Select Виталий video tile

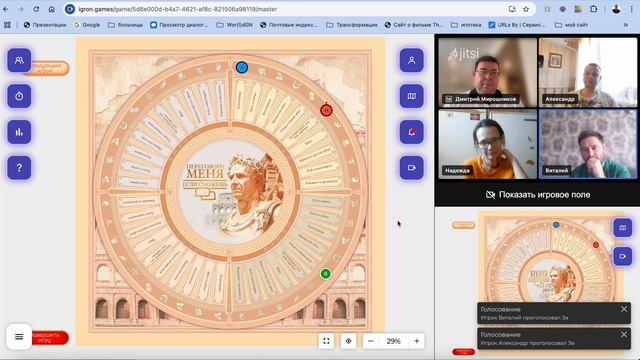click(588, 144)
